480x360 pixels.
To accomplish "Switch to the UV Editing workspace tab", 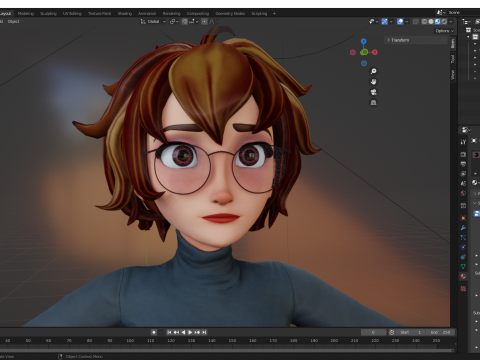I will [72, 13].
